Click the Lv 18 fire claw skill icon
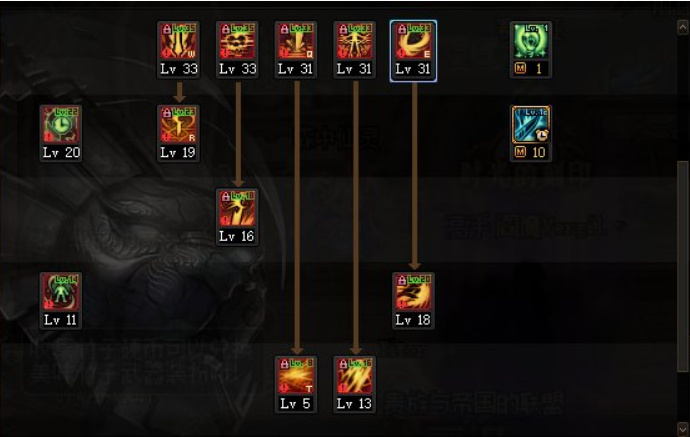This screenshot has height=437, width=690. [413, 292]
